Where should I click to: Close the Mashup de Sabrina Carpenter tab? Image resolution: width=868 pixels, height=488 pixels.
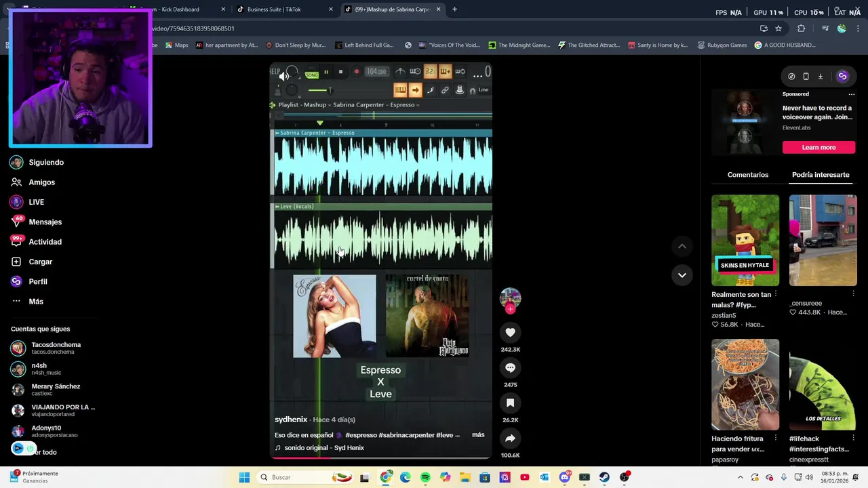(x=439, y=9)
